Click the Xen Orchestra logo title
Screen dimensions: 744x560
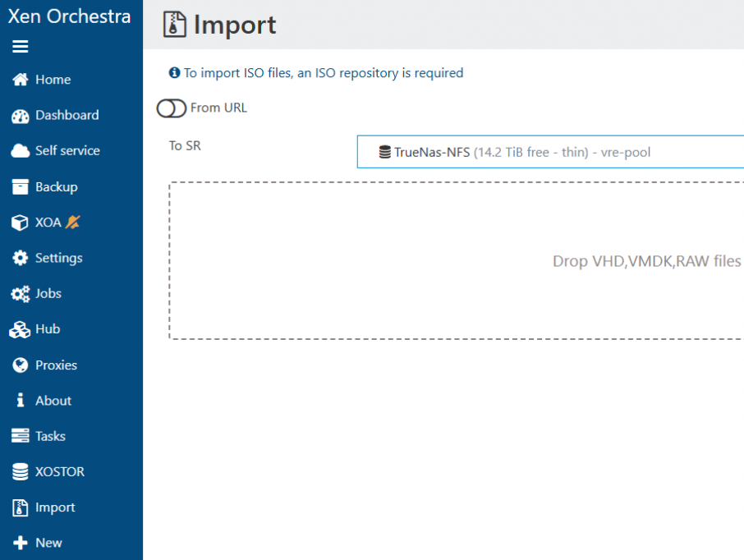69,16
